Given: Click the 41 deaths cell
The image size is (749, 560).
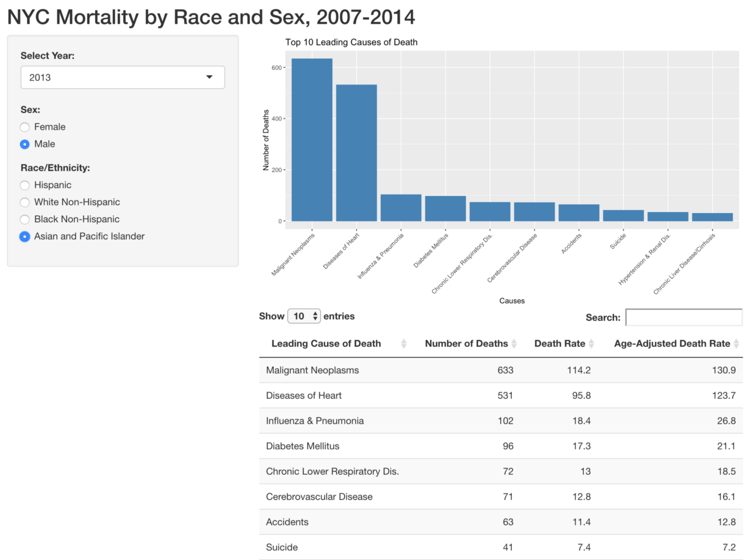Looking at the screenshot, I should (508, 547).
